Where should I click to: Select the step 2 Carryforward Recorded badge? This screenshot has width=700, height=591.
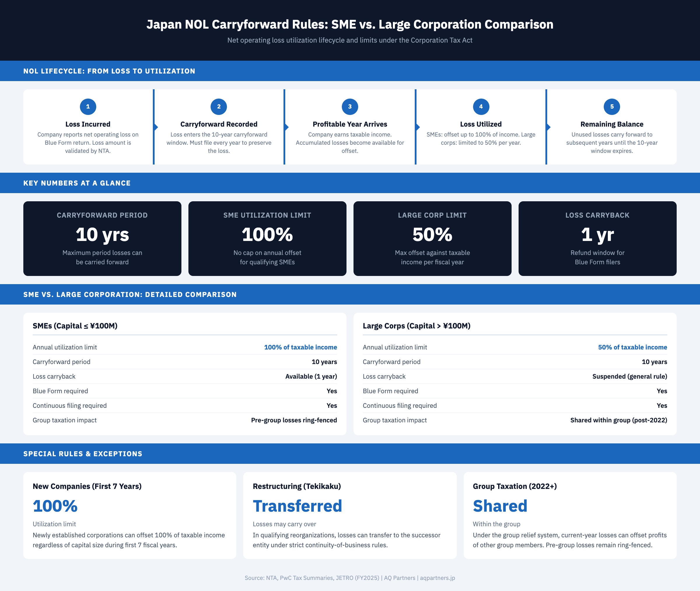[218, 106]
